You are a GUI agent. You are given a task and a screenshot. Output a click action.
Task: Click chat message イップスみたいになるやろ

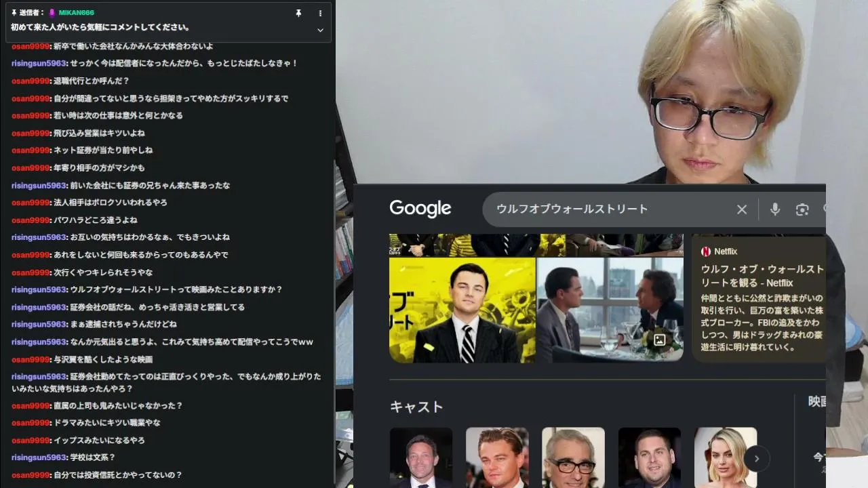point(99,441)
